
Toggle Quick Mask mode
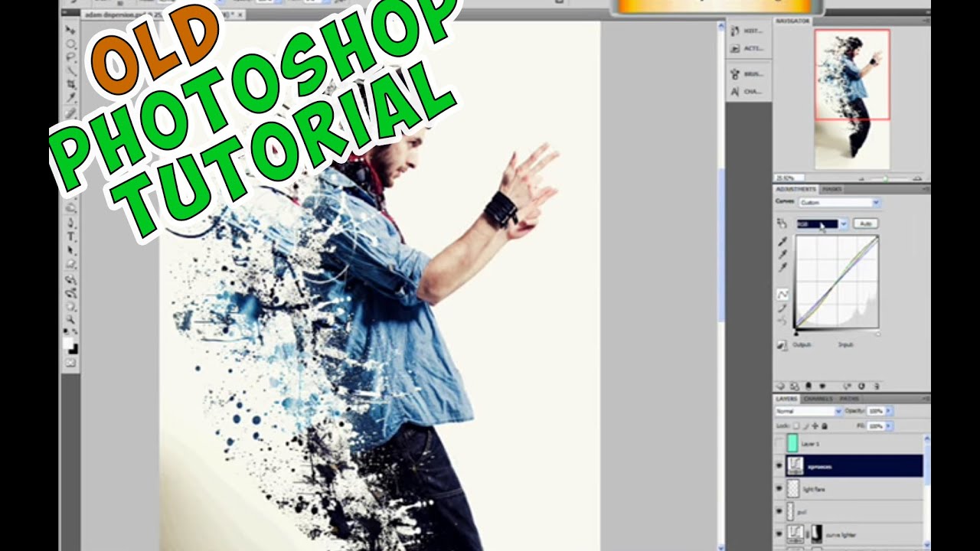click(70, 362)
